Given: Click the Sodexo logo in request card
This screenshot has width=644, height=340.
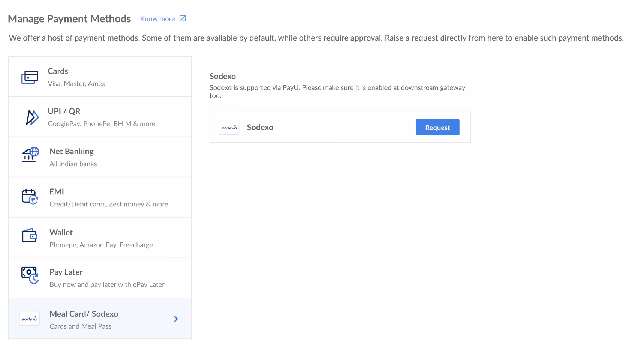Looking at the screenshot, I should pos(229,127).
